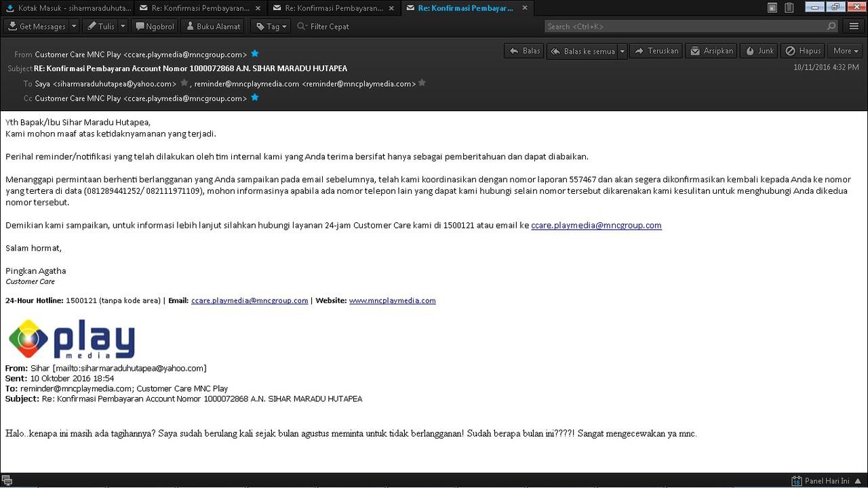
Task: Open Panel Hari Ini today pane
Action: point(827,481)
